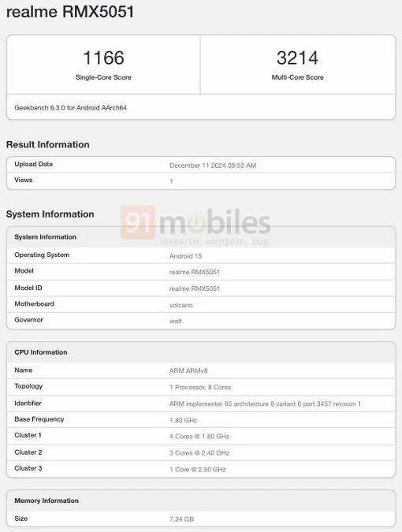
Task: Click the Views row in Result Information
Action: click(x=201, y=180)
